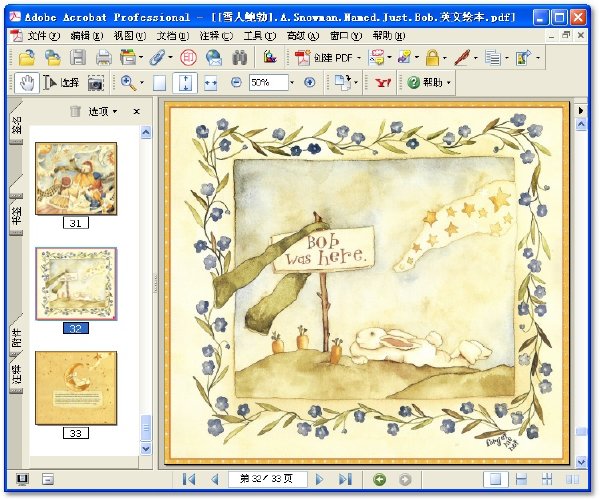Viewport: 600px width, 501px height.
Task: Open the View menu
Action: tap(130, 36)
